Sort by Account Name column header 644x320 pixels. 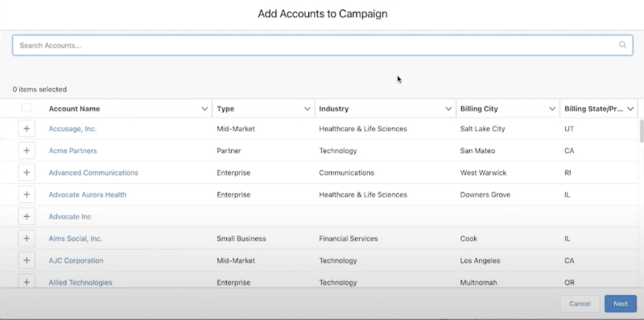click(x=74, y=109)
